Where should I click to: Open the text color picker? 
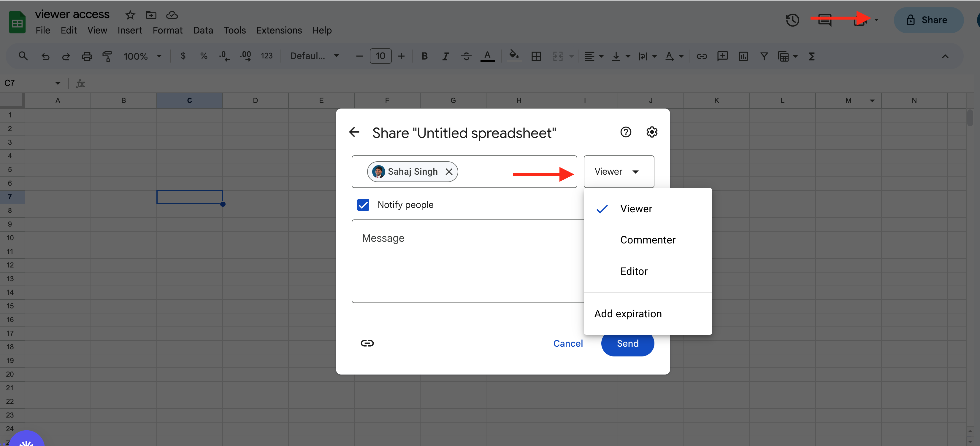pyautogui.click(x=487, y=56)
